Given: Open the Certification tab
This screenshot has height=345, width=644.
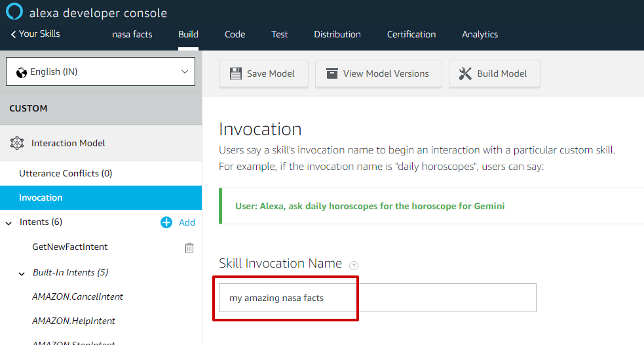Looking at the screenshot, I should (411, 34).
